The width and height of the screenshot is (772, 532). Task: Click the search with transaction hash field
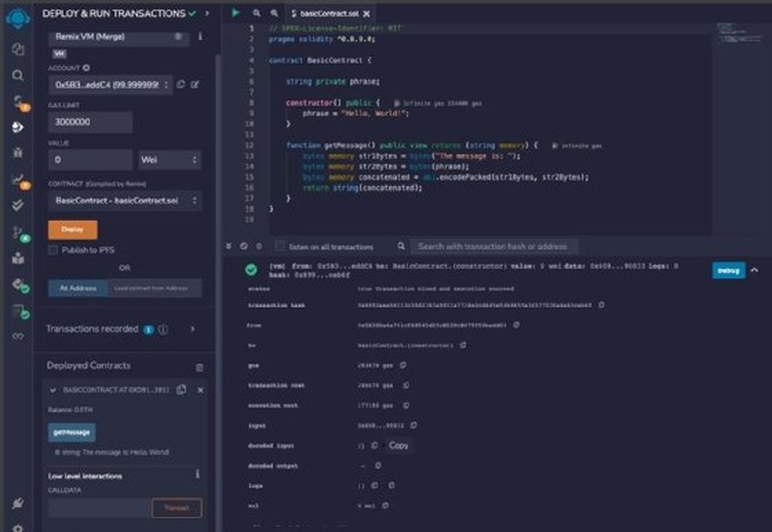494,246
